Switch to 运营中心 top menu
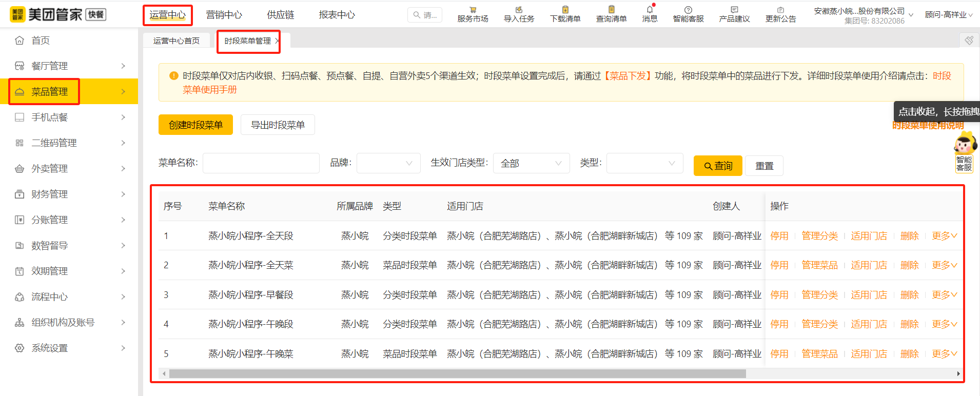 tap(167, 15)
